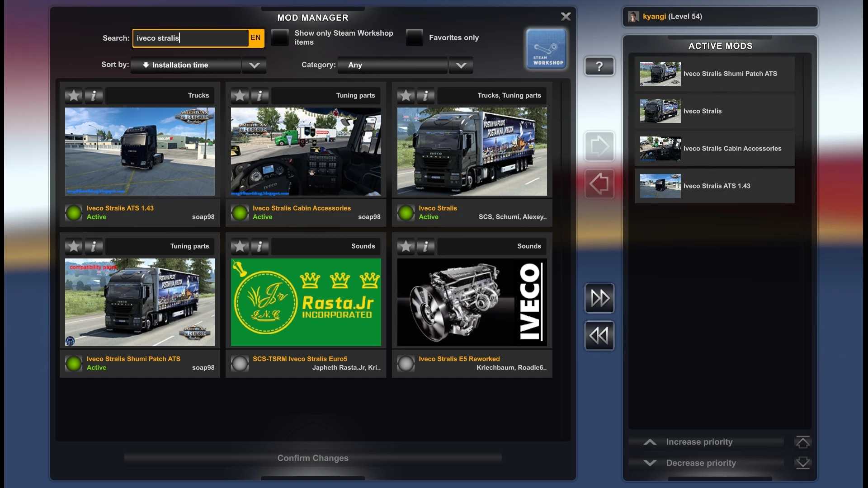Screen dimensions: 868x488
Task: Open info for Iveco Stralis Cabin Accessories
Action: click(x=259, y=95)
